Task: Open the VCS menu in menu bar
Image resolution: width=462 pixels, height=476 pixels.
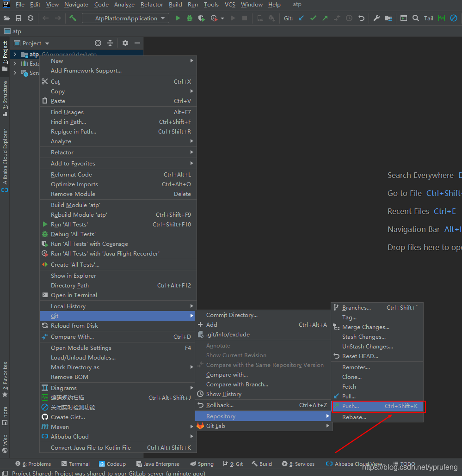Action: click(230, 5)
